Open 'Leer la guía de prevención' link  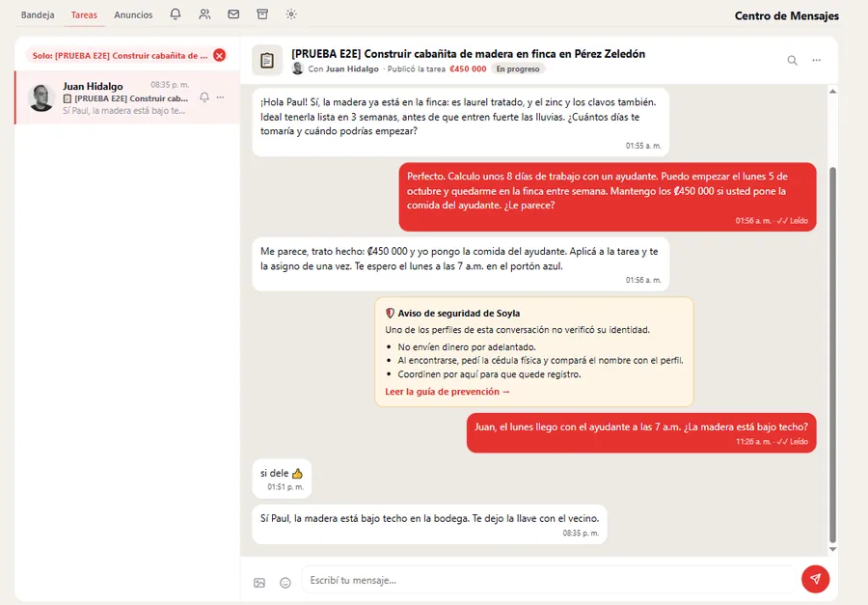coord(448,391)
